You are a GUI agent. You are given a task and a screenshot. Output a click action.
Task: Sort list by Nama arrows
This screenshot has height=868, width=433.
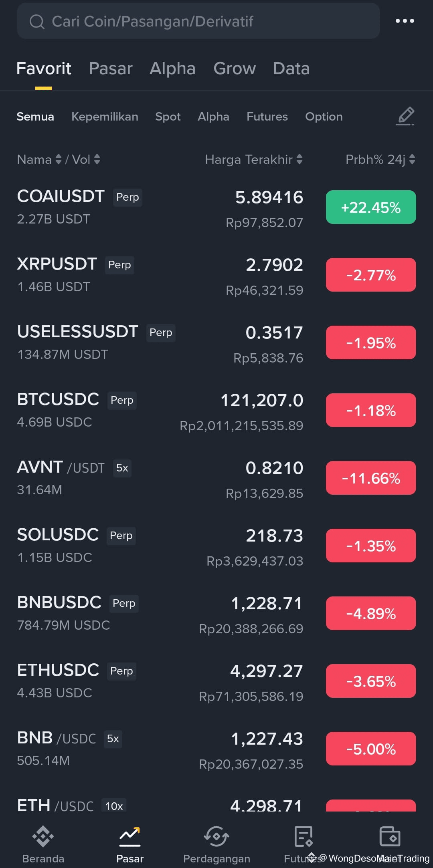pos(59,159)
